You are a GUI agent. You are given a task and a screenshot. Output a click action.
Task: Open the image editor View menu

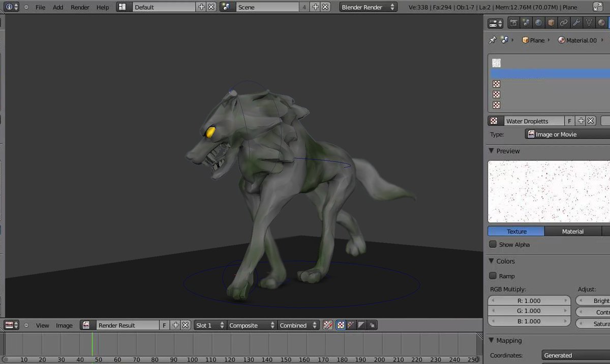[42, 325]
